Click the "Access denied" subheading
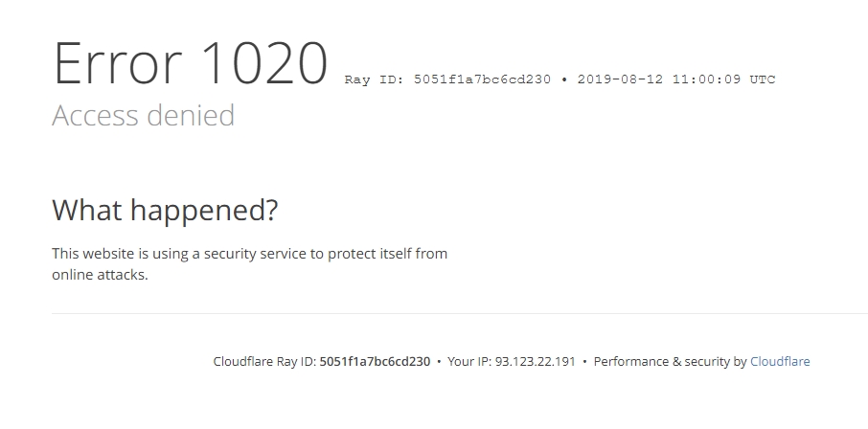This screenshot has width=868, height=429. coord(143,116)
